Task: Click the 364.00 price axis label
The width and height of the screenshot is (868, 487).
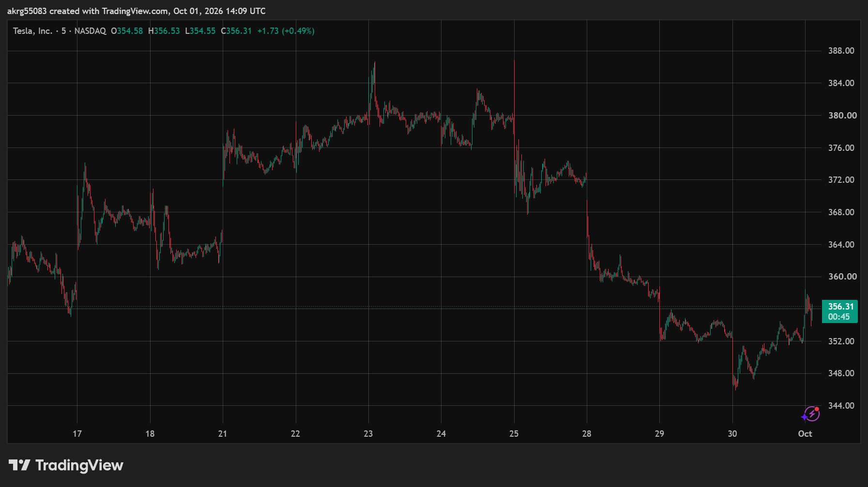Action: pyautogui.click(x=841, y=245)
